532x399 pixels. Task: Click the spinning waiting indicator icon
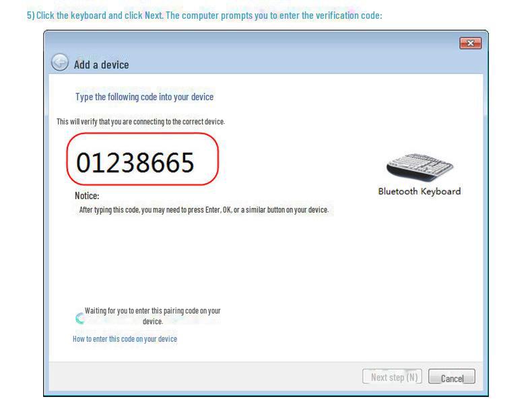click(x=80, y=318)
